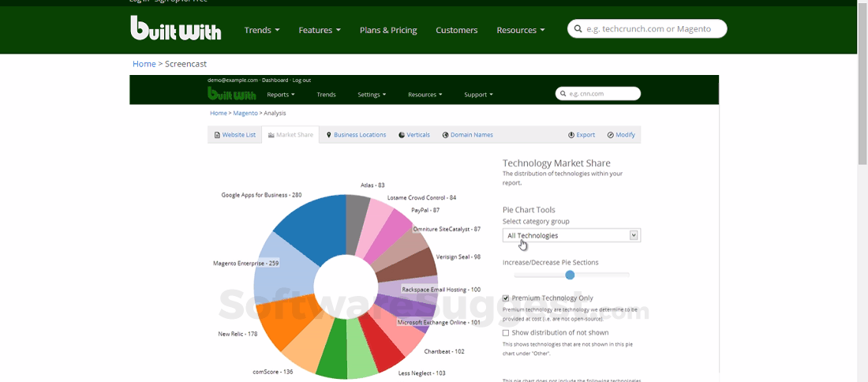Click the Verticals pie icon

click(x=402, y=135)
